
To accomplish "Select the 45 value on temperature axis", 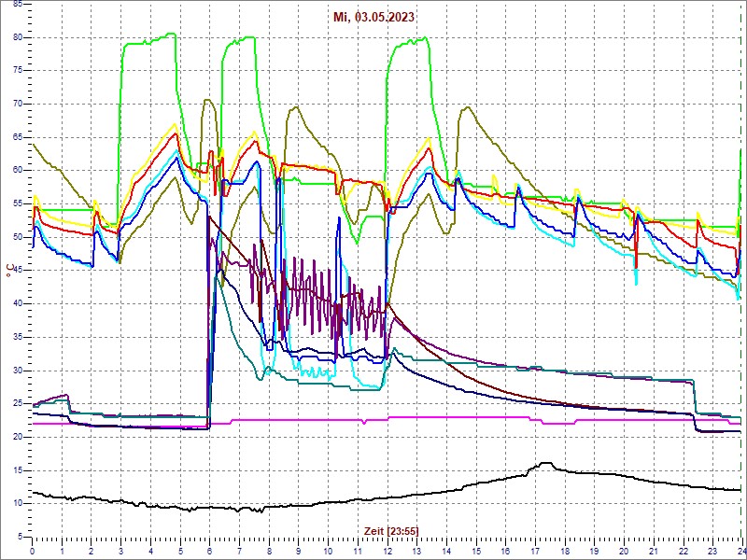I will [17, 271].
